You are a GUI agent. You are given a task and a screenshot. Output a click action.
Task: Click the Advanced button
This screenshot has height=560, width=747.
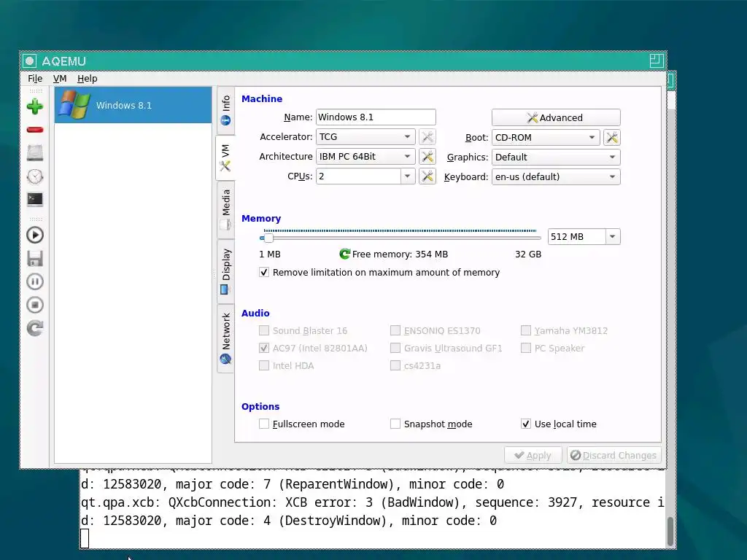point(556,117)
